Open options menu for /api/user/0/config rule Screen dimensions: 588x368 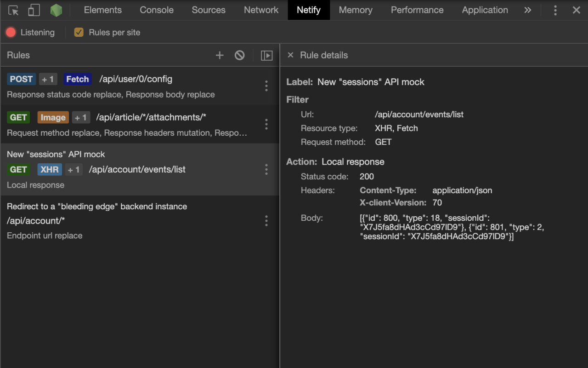pyautogui.click(x=266, y=86)
